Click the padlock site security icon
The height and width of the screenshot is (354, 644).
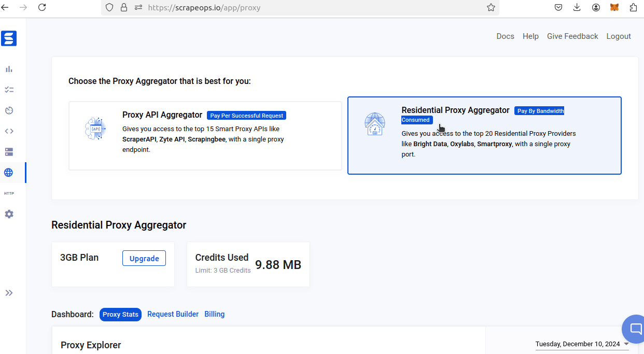pyautogui.click(x=123, y=7)
